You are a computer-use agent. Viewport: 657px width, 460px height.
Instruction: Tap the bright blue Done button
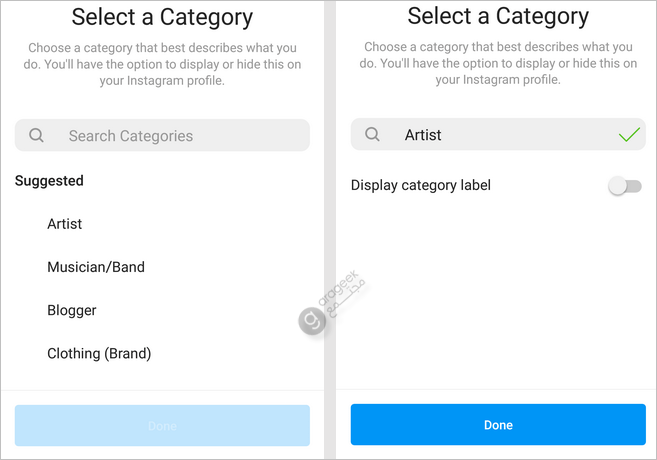pos(498,424)
